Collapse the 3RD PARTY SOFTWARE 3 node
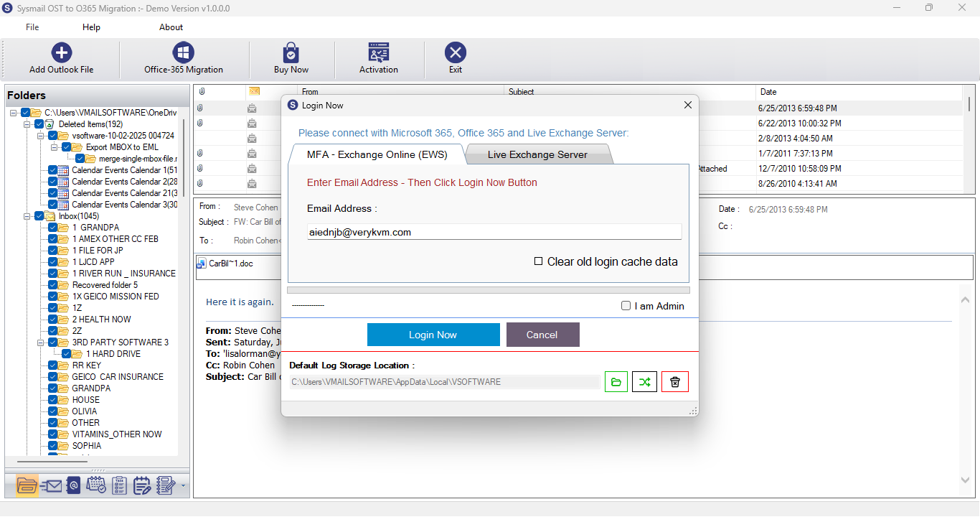Screen dimensions: 980x517 click(x=41, y=343)
